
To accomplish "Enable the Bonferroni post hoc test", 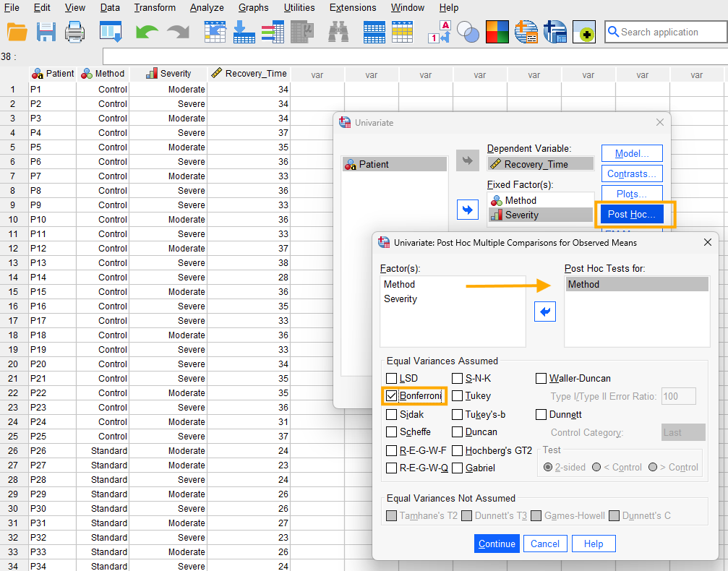I will [x=393, y=396].
